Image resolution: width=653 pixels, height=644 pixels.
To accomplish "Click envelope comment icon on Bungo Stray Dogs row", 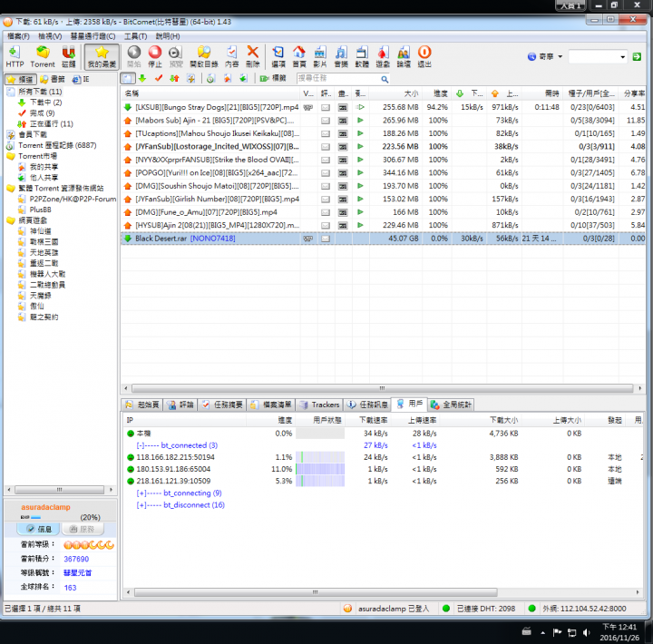I will tap(326, 107).
